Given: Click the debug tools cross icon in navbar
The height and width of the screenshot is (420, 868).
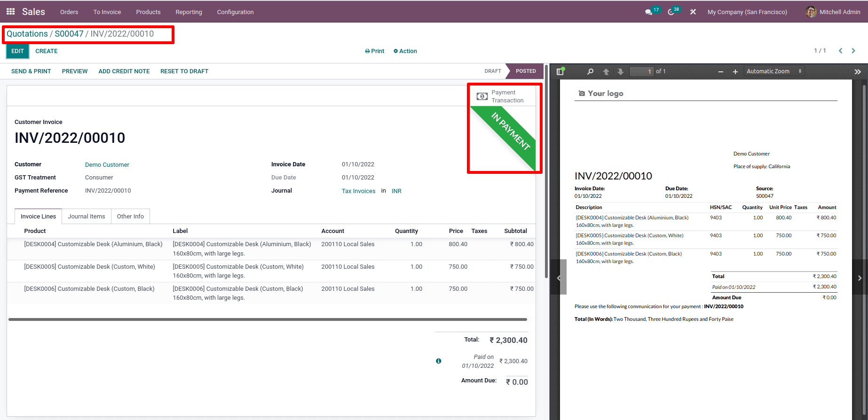Looking at the screenshot, I should (x=693, y=12).
